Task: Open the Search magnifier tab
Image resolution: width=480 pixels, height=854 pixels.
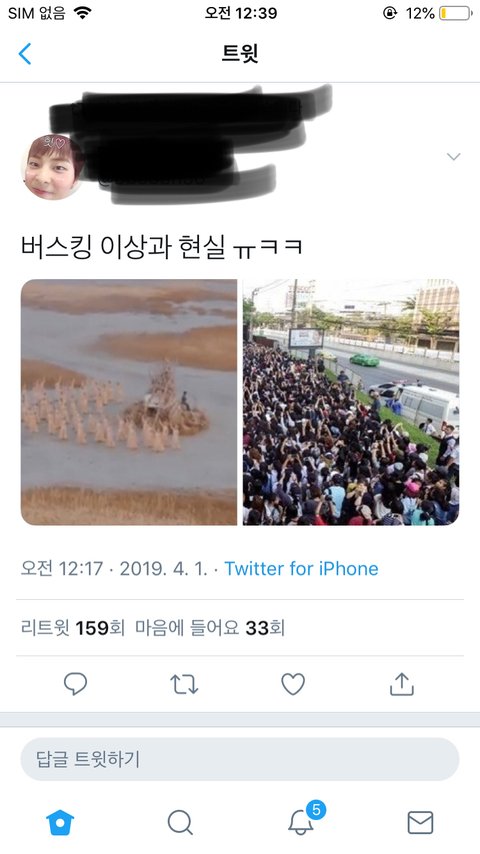Action: click(x=180, y=822)
